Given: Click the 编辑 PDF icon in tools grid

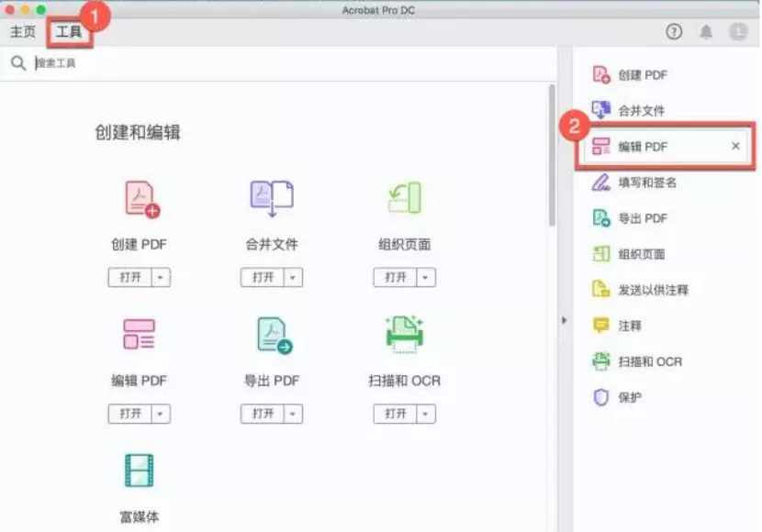Looking at the screenshot, I should tap(139, 334).
